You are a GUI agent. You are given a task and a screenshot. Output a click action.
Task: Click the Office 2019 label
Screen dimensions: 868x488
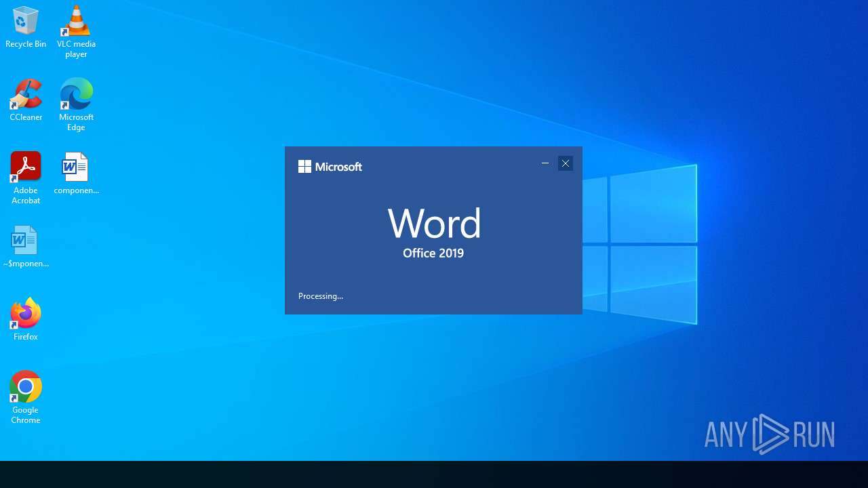pyautogui.click(x=433, y=253)
